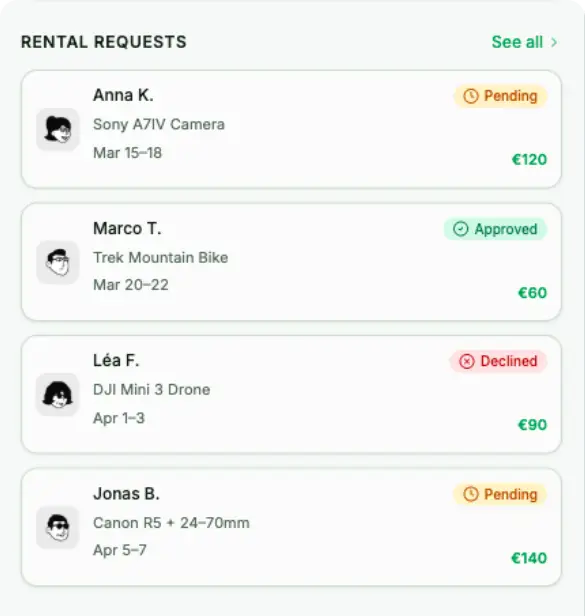Click the €120 price on Anna's request
Image resolution: width=585 pixels, height=616 pixels.
[529, 160]
